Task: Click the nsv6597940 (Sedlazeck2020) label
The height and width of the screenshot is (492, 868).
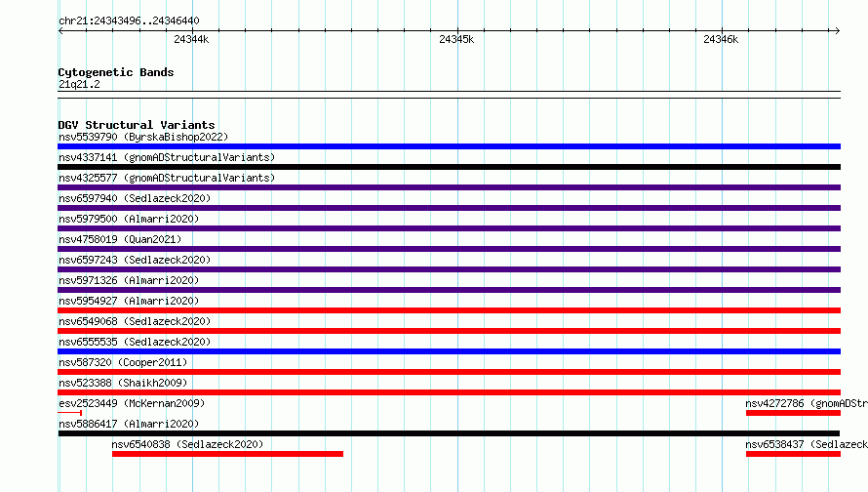Action: pyautogui.click(x=135, y=198)
